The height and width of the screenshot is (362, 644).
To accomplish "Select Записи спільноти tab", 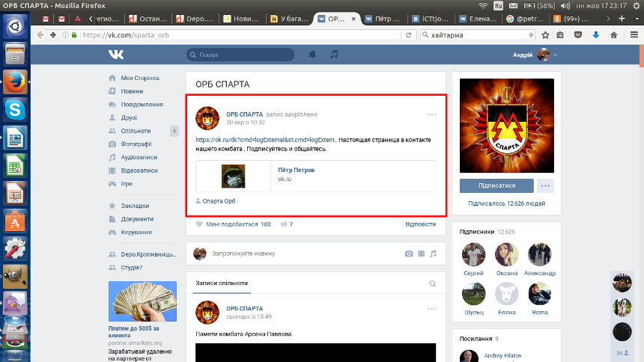I will click(x=222, y=283).
